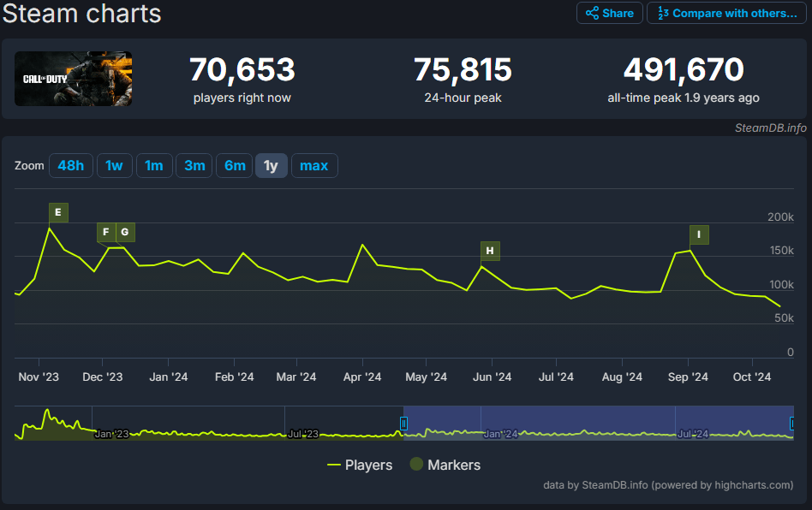This screenshot has height=510, width=812.
Task: Grab the right navigator range handle
Action: tap(791, 424)
